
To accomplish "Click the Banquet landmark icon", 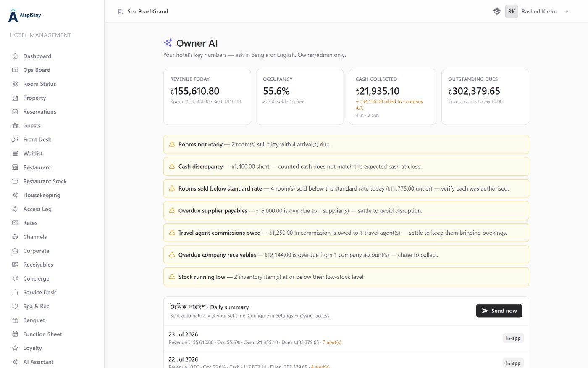I will click(x=15, y=320).
